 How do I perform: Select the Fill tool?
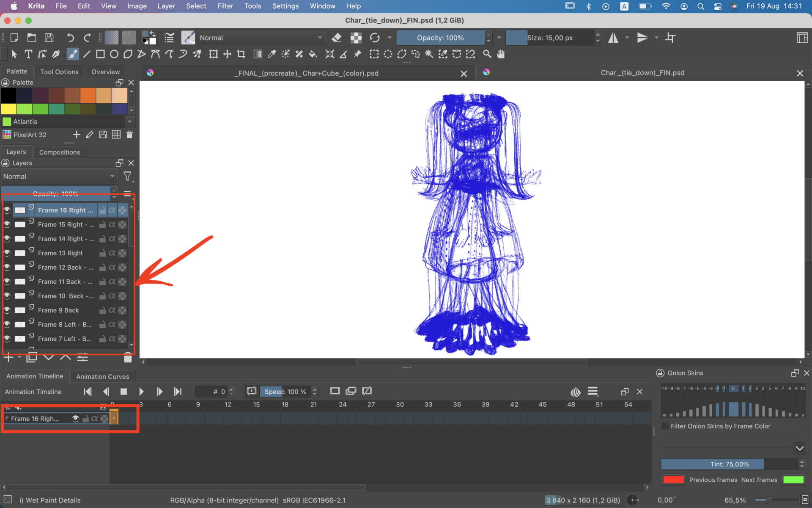313,54
